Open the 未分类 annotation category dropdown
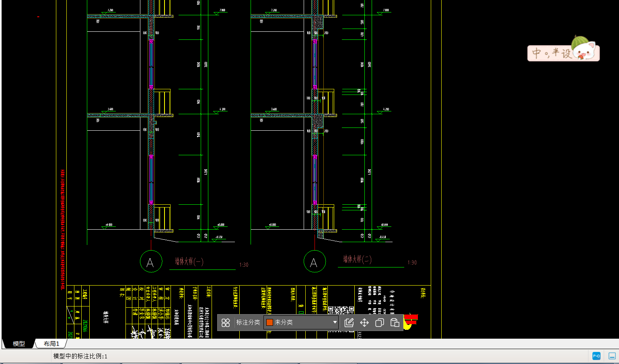 click(301, 322)
